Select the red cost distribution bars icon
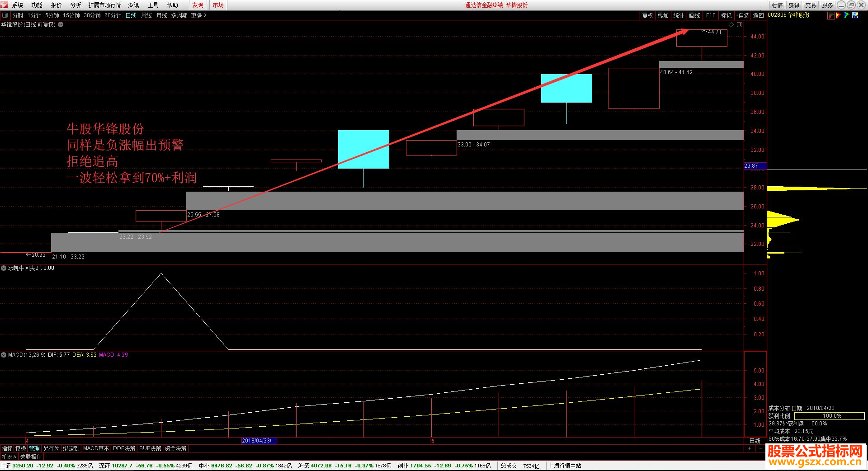 click(x=830, y=15)
